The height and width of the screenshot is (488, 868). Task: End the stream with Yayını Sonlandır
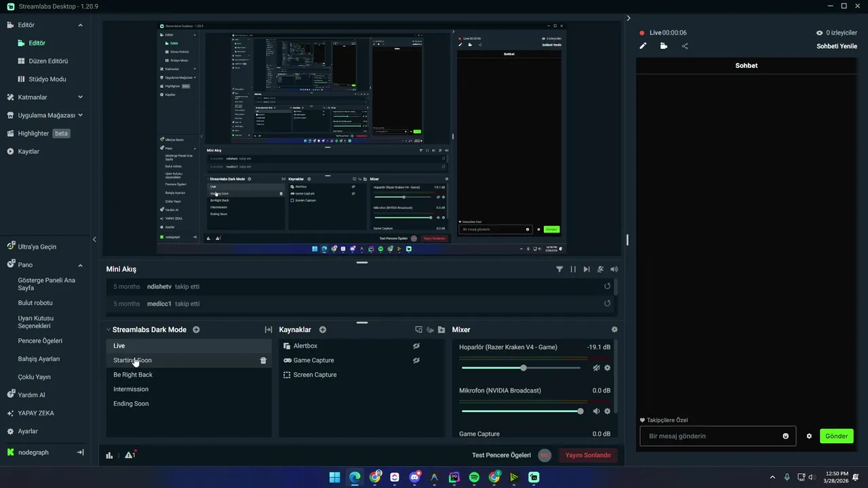[x=588, y=455]
